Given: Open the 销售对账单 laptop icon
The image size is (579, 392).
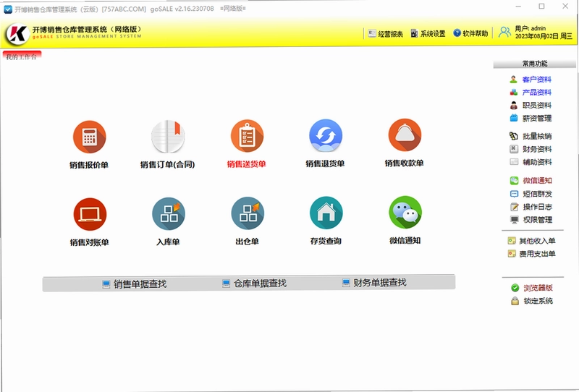Looking at the screenshot, I should tap(90, 215).
